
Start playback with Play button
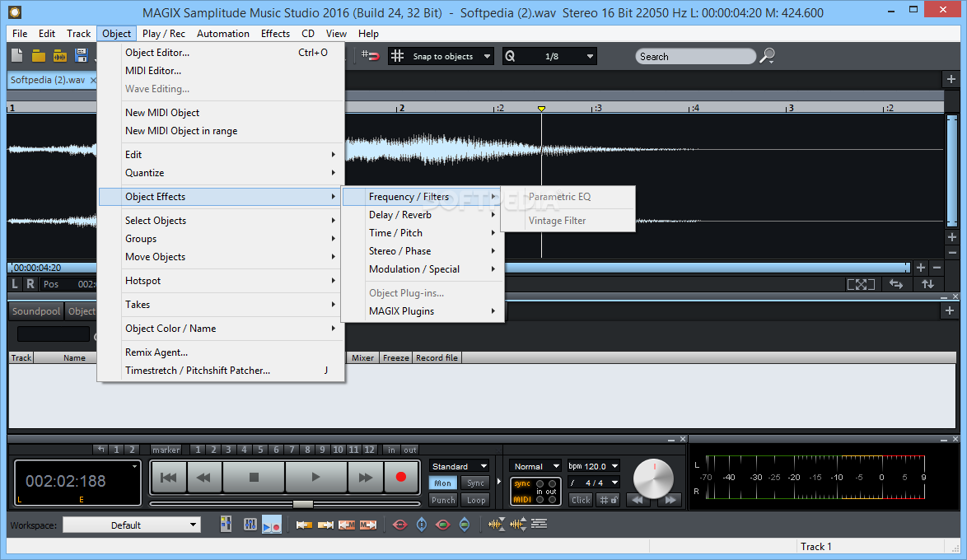[315, 477]
